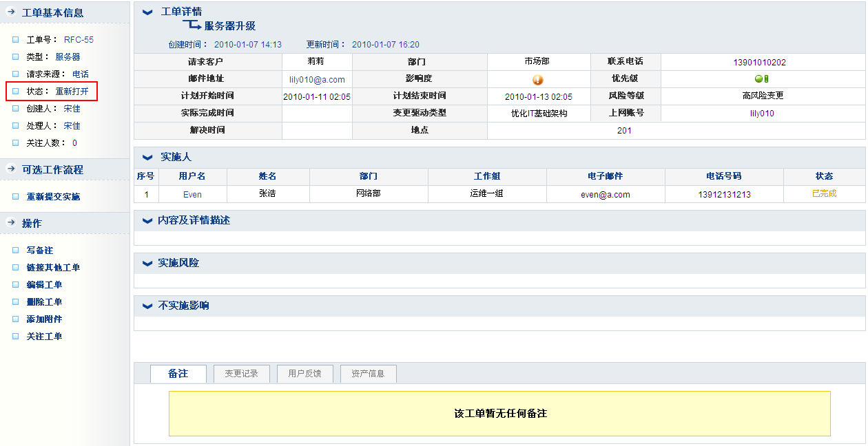The image size is (868, 446).
Task: Click the sub-item arrow icon before 服务器升级
Action: 192,26
